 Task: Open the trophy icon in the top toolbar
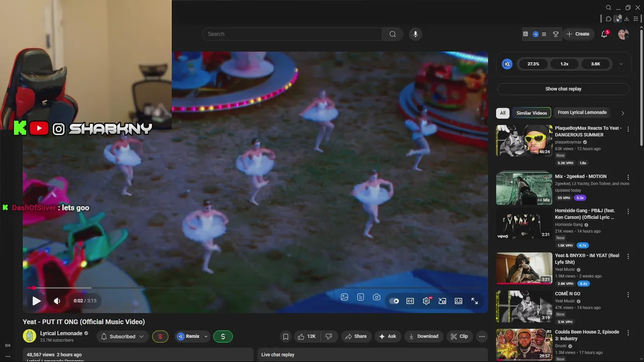pos(555,34)
